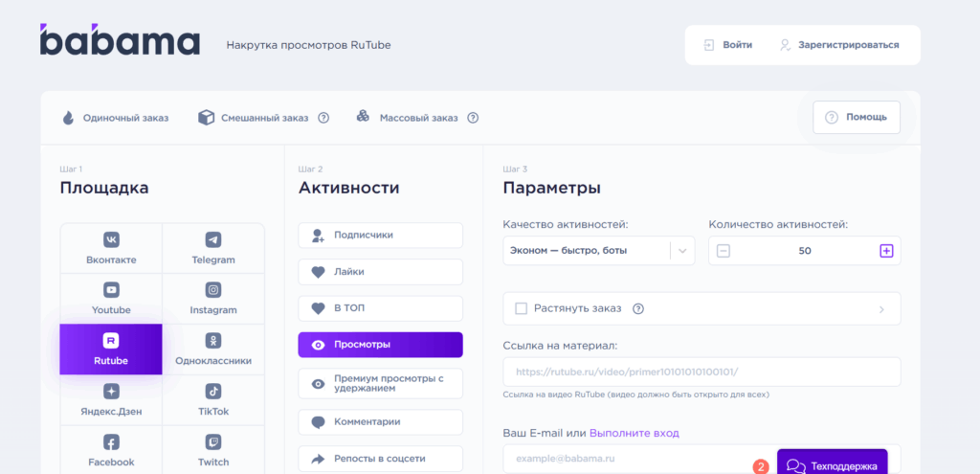The height and width of the screenshot is (474, 980).
Task: Select the Просмотры activity
Action: 381,345
